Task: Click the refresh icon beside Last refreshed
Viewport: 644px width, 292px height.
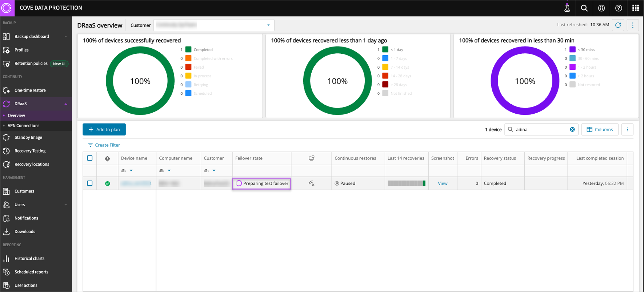Action: 618,25
